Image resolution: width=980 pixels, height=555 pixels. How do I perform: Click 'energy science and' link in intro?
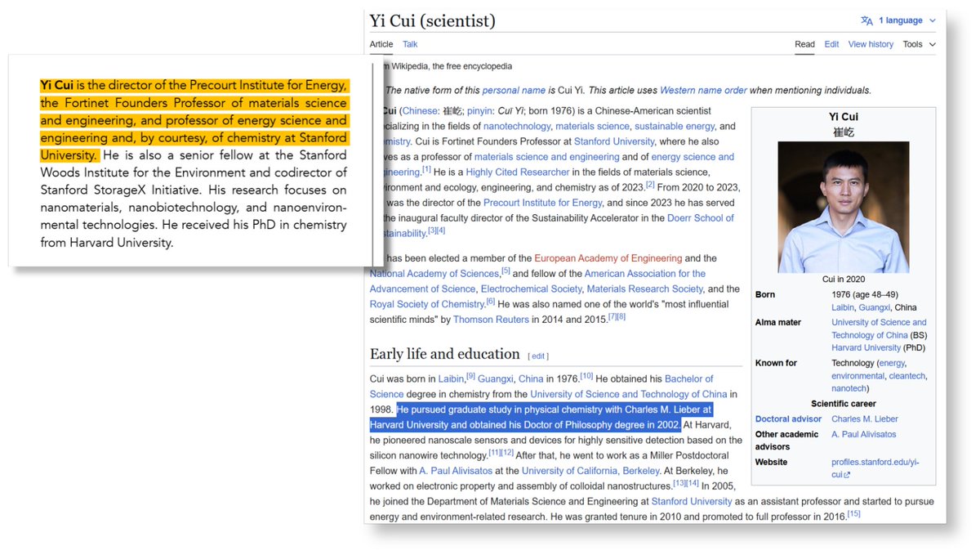coord(693,157)
